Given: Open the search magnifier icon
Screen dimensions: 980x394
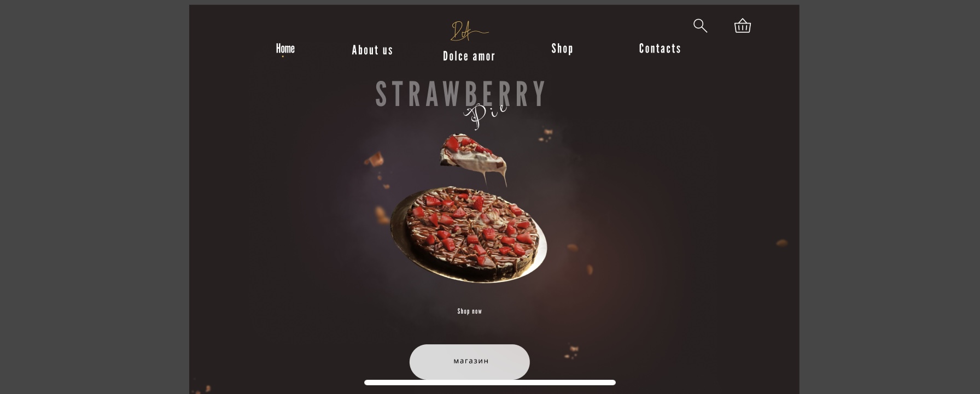Looking at the screenshot, I should coord(700,26).
